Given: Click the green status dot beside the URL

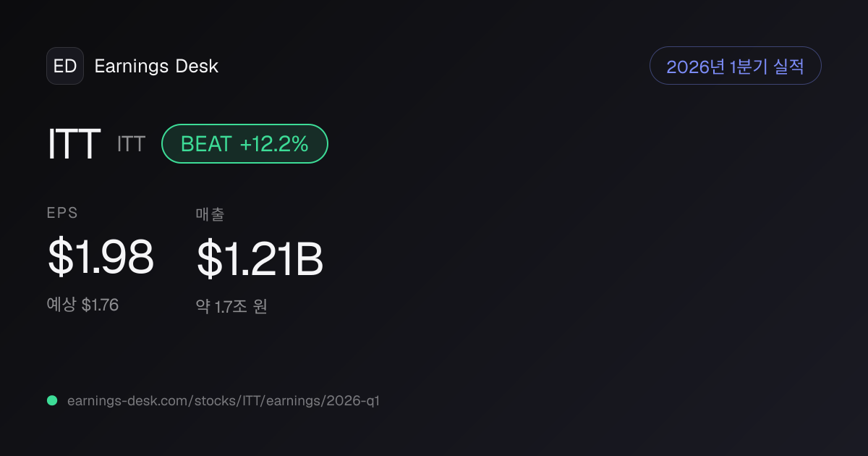Looking at the screenshot, I should coord(52,400).
